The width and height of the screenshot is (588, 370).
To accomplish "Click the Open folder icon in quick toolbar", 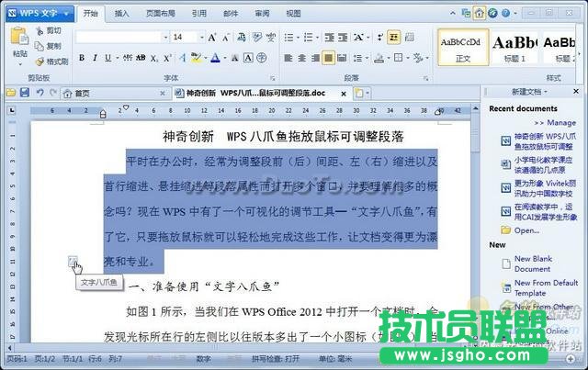I will point(11,93).
